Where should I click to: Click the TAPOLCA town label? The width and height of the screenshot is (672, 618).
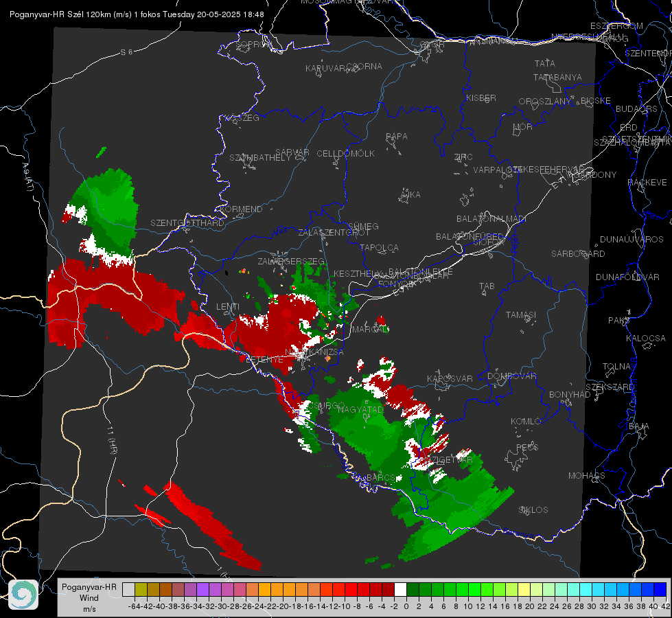click(x=379, y=247)
